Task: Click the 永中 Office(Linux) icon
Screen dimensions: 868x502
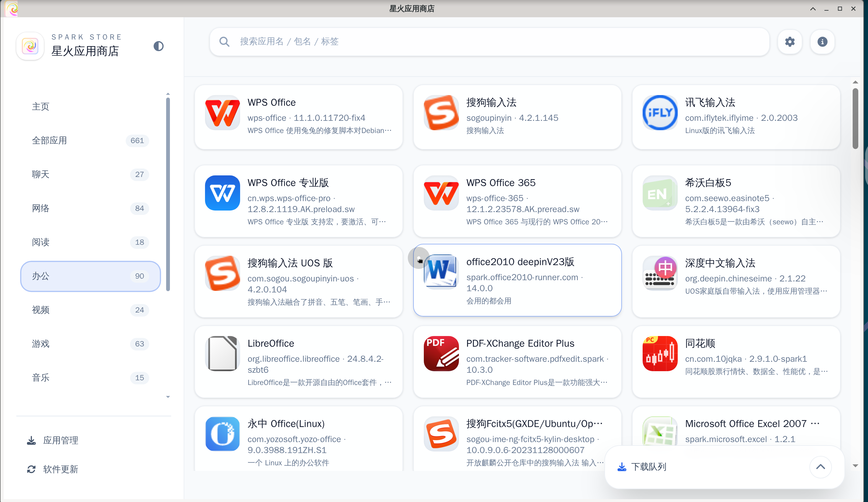Action: coord(222,434)
